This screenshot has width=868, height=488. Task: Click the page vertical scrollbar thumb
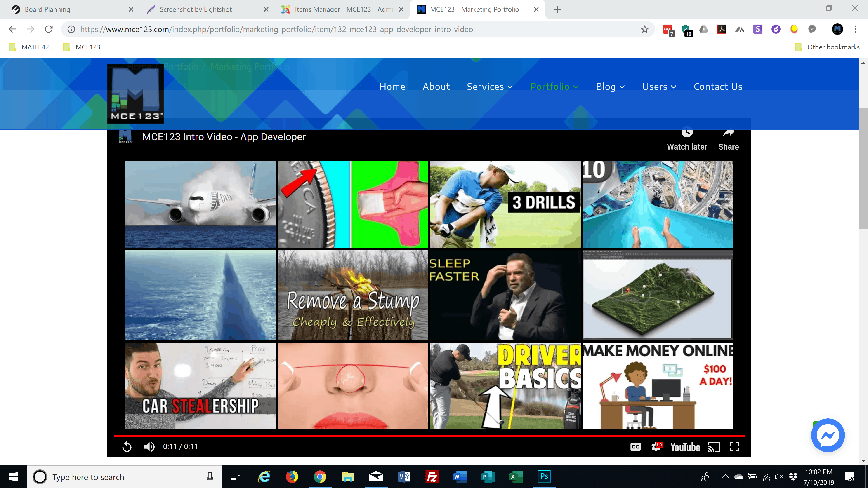863,168
